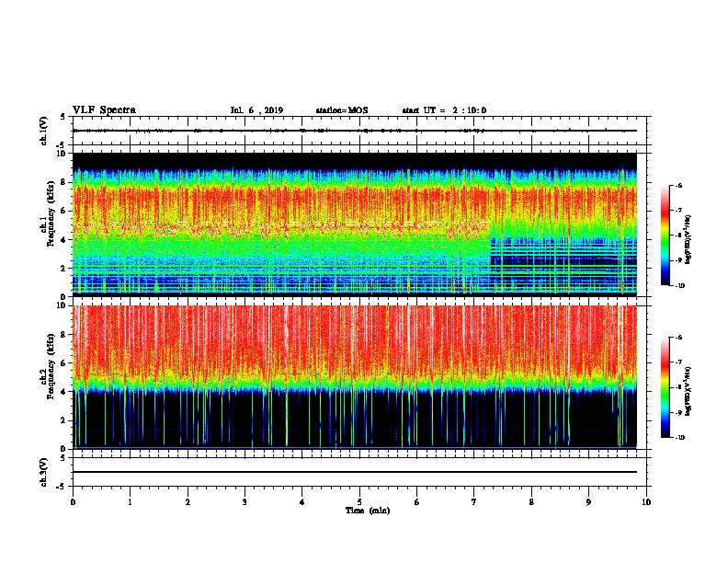Screen dimensions: 728x563
Task: Click the ch.2 frequency axis "2" tick label
Action: coord(63,420)
